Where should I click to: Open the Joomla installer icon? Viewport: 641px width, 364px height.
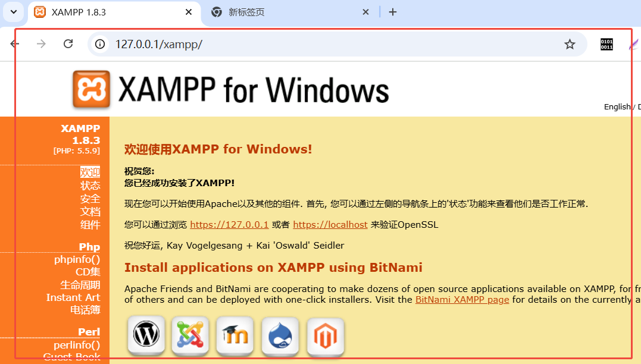coord(190,335)
